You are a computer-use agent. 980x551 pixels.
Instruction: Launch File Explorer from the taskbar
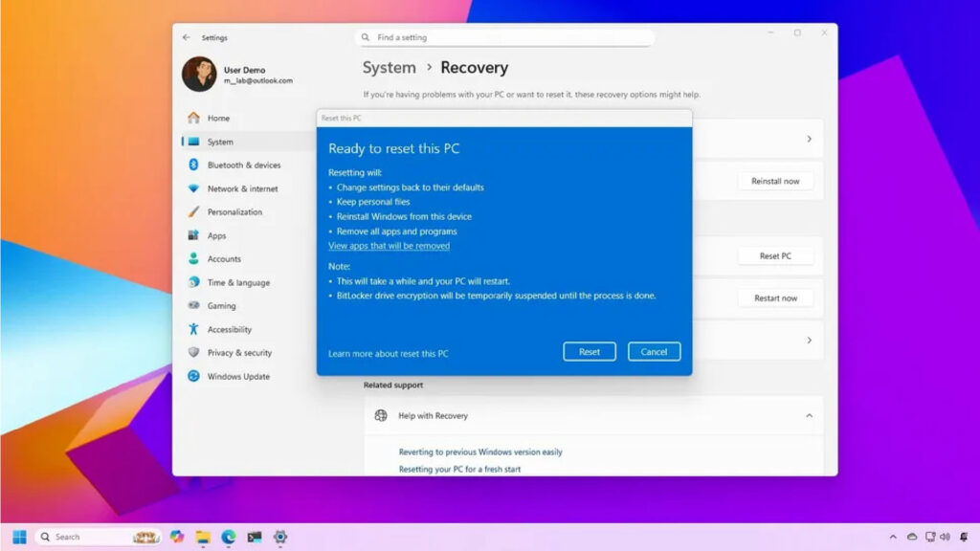[x=203, y=537]
